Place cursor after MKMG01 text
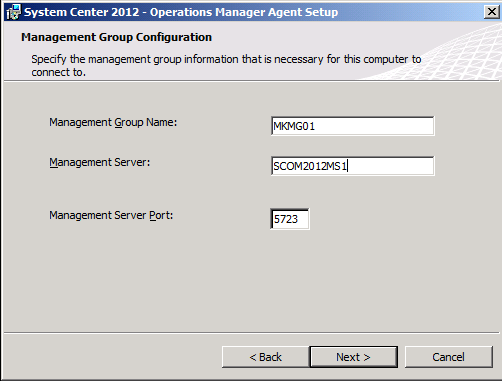Image resolution: width=502 pixels, height=381 pixels. coord(316,126)
